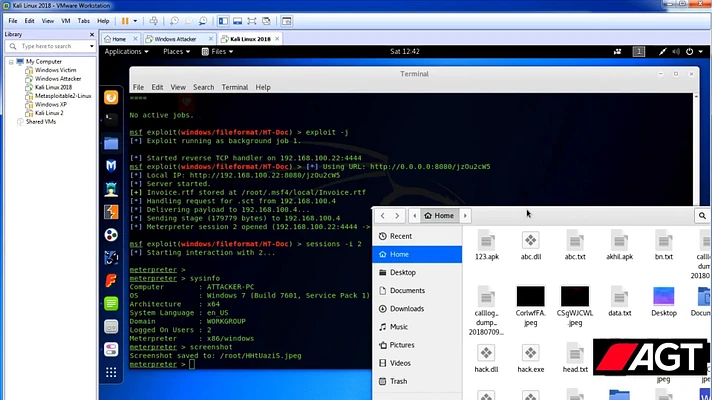Click the VMware pause virtual machine icon
Viewport: 712px width, 400px height.
[125, 21]
